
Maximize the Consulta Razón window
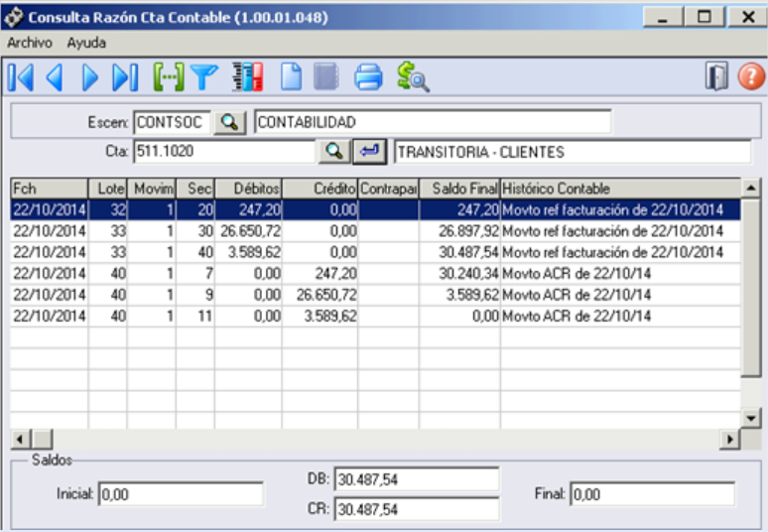(x=704, y=17)
